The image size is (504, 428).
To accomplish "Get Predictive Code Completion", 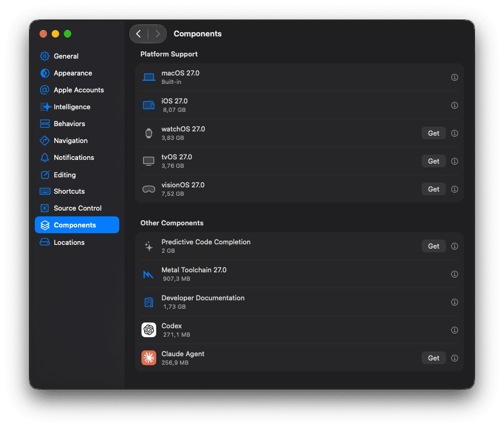I will (434, 246).
